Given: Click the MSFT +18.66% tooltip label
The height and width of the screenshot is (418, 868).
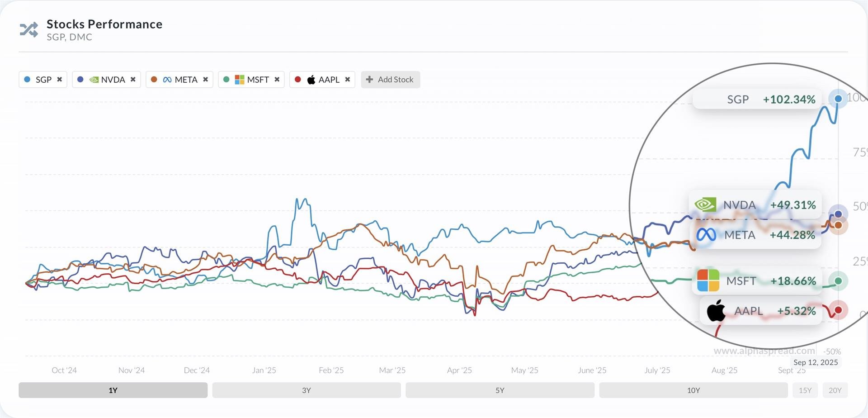Looking at the screenshot, I should tap(757, 281).
